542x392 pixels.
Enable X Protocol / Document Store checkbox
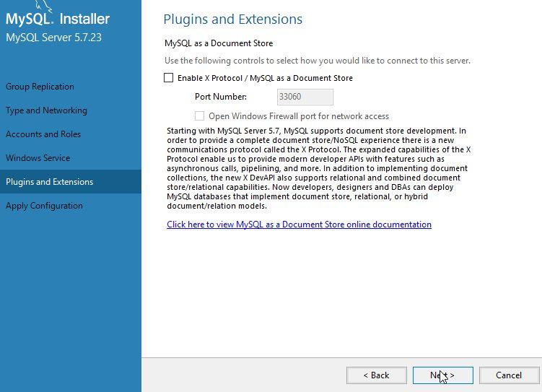pos(168,78)
